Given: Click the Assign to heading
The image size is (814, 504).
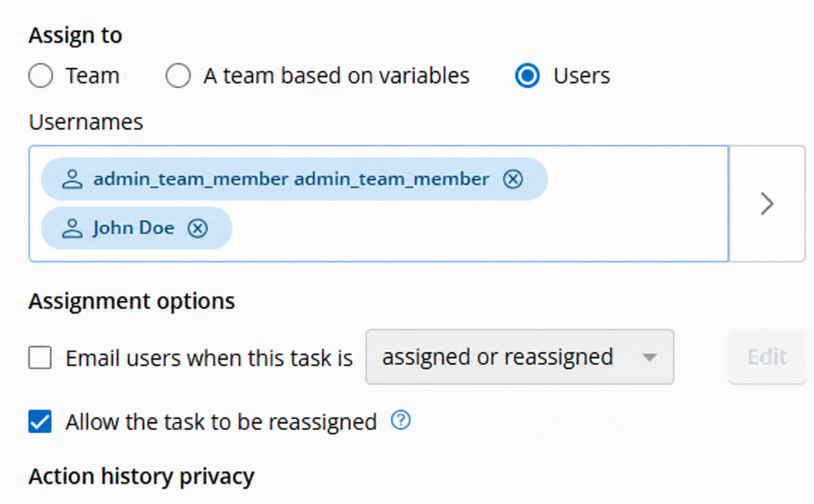Looking at the screenshot, I should point(75,35).
